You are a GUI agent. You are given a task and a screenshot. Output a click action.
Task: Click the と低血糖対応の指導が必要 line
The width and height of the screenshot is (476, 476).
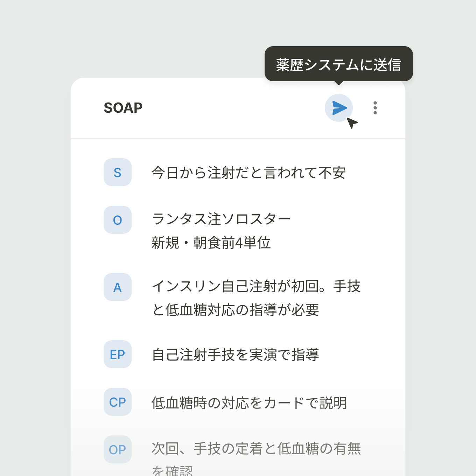(x=235, y=310)
